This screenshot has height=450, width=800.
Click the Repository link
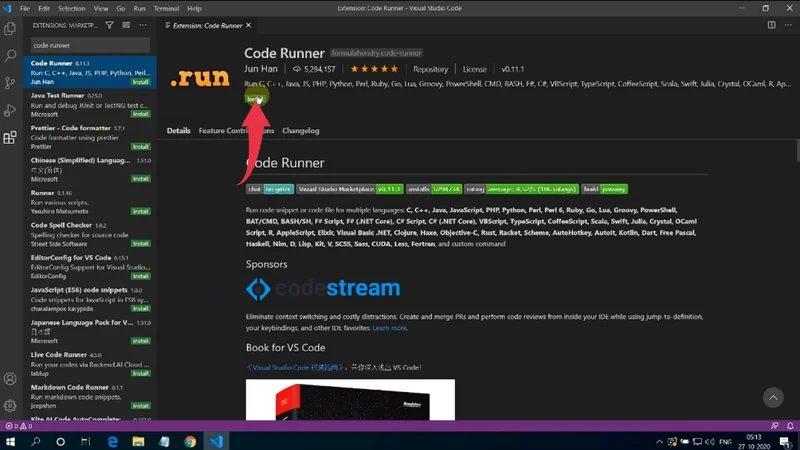coord(430,69)
